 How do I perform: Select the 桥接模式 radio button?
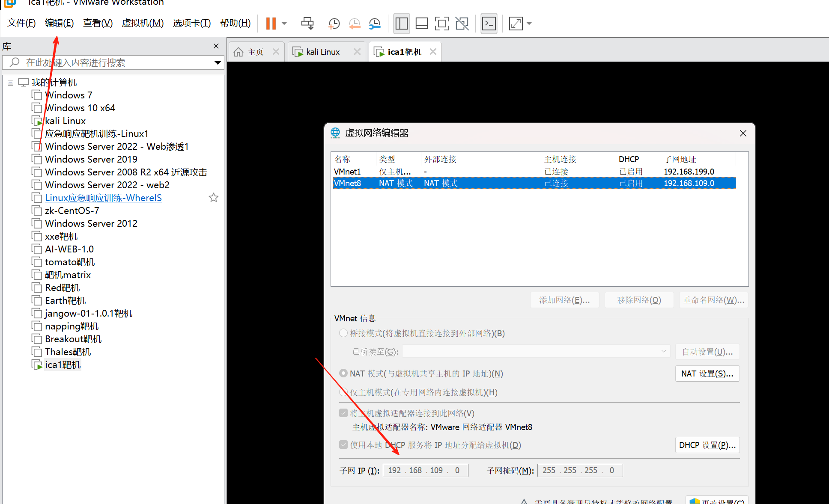tap(343, 333)
